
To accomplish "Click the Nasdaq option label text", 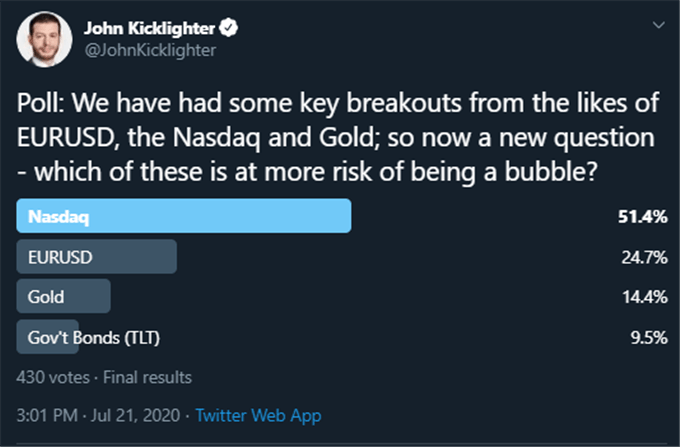I will tap(59, 216).
